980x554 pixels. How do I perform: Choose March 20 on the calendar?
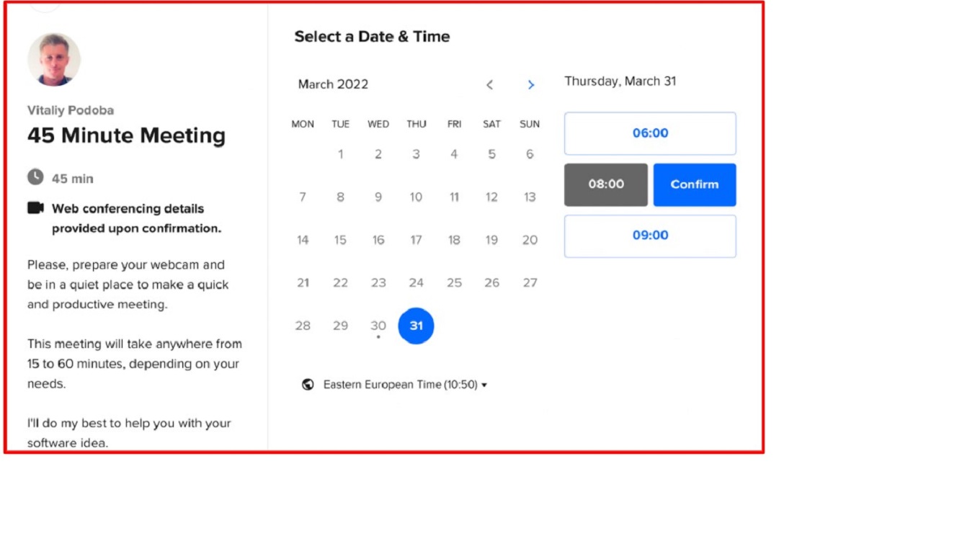(530, 240)
